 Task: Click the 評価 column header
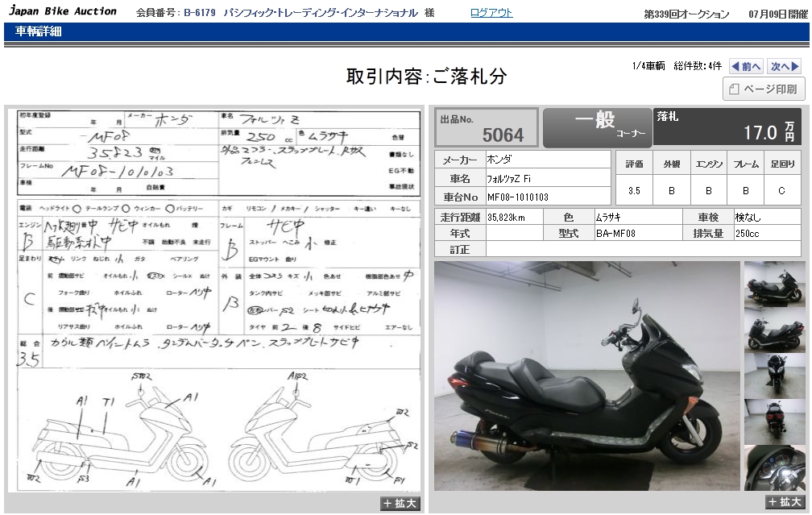coord(635,164)
